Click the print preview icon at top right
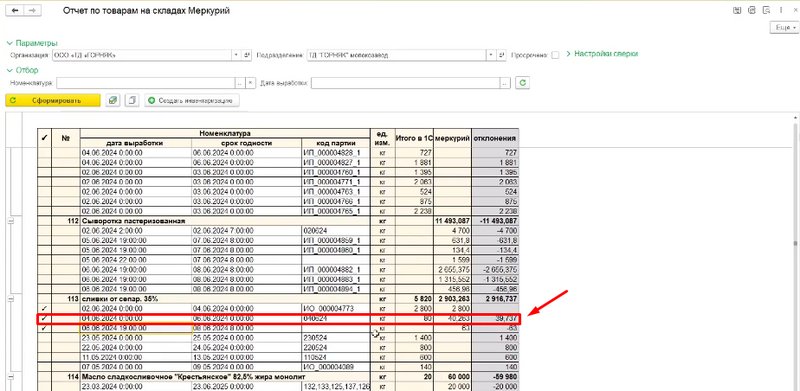The width and height of the screenshot is (800, 391). [x=766, y=10]
